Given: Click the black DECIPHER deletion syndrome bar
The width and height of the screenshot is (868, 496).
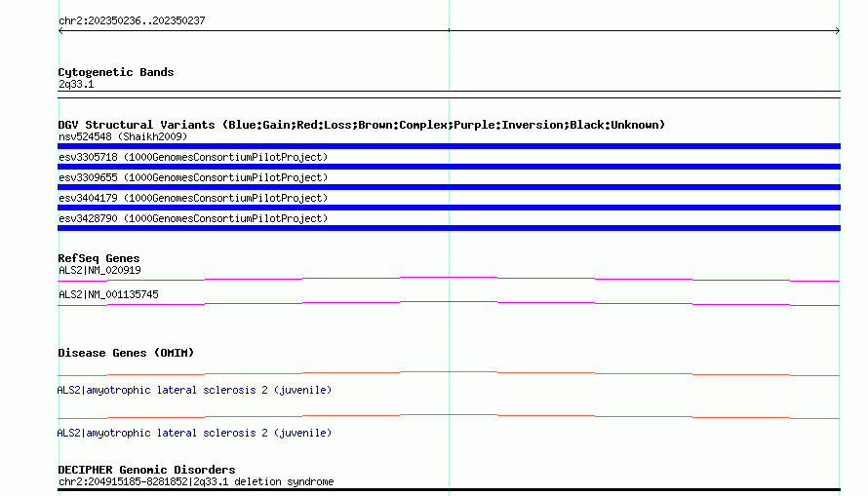Looking at the screenshot, I should 449,489.
